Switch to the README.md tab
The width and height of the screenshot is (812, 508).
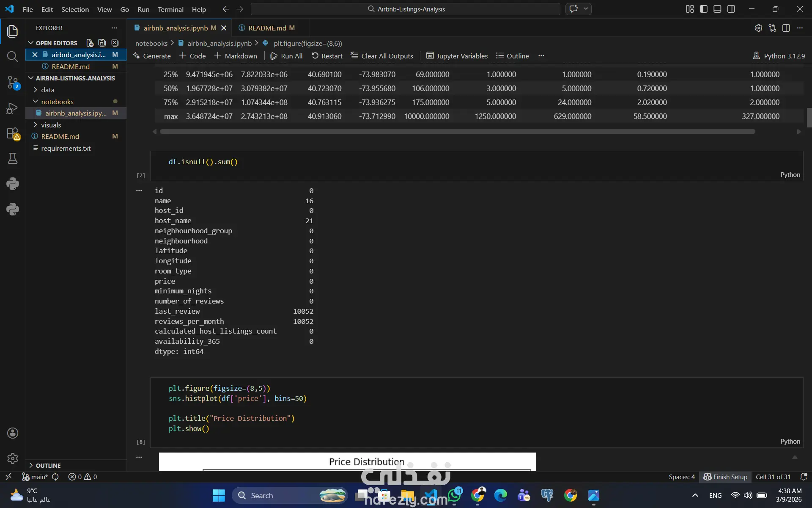pos(267,28)
